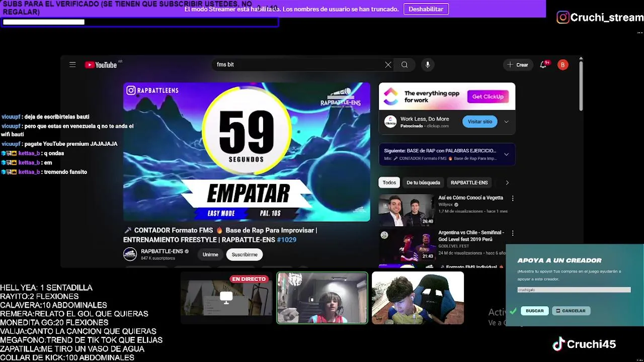Click the CANCELAR button in creator dialog
The height and width of the screenshot is (362, 644).
571,311
